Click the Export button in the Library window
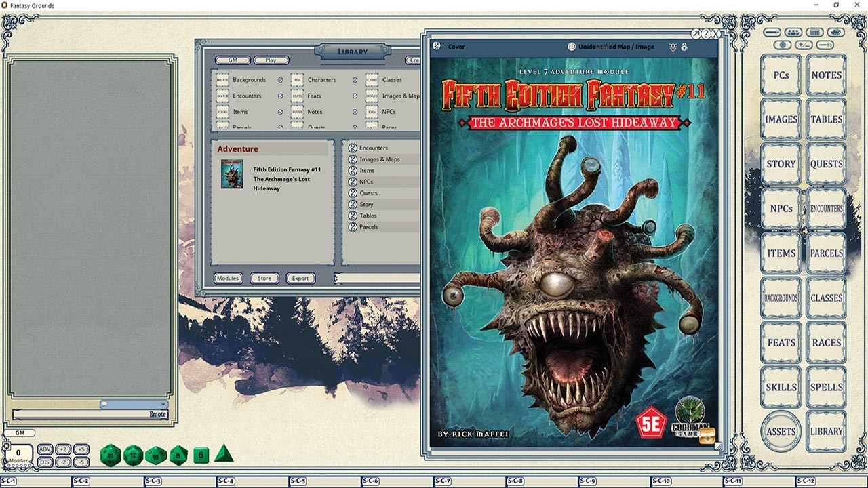The image size is (868, 488). tap(300, 278)
